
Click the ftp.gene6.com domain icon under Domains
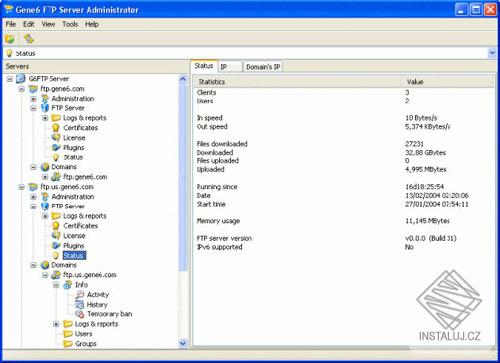coord(56,177)
